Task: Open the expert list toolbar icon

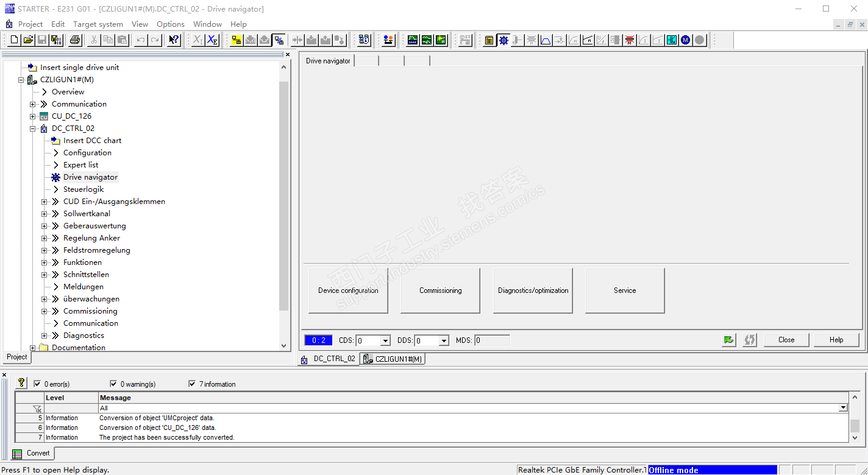Action: [489, 40]
